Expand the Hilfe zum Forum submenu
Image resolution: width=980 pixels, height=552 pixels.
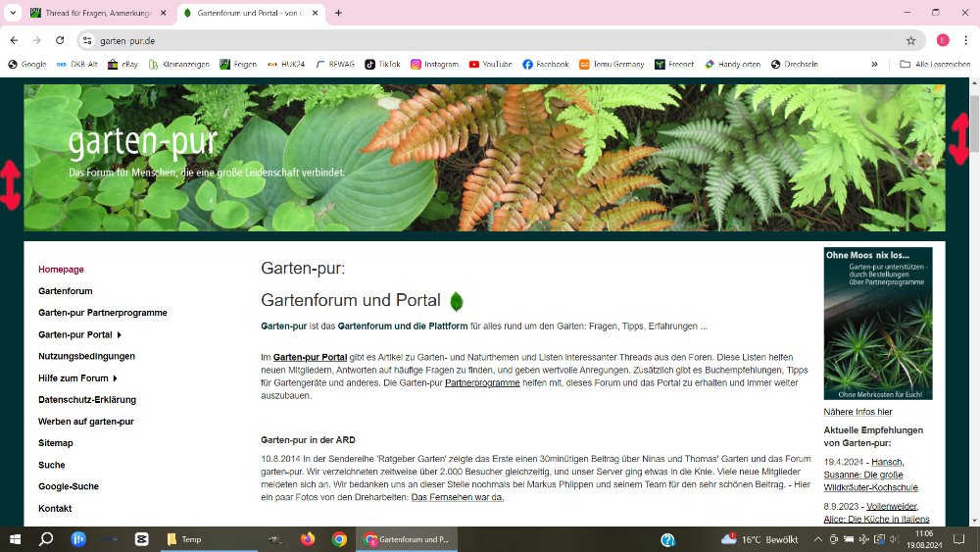coord(116,378)
